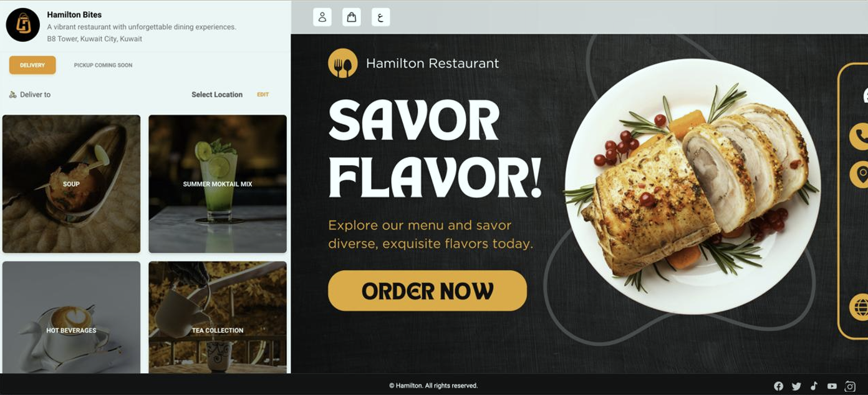Click the map pin location icon on the banner

tap(859, 174)
